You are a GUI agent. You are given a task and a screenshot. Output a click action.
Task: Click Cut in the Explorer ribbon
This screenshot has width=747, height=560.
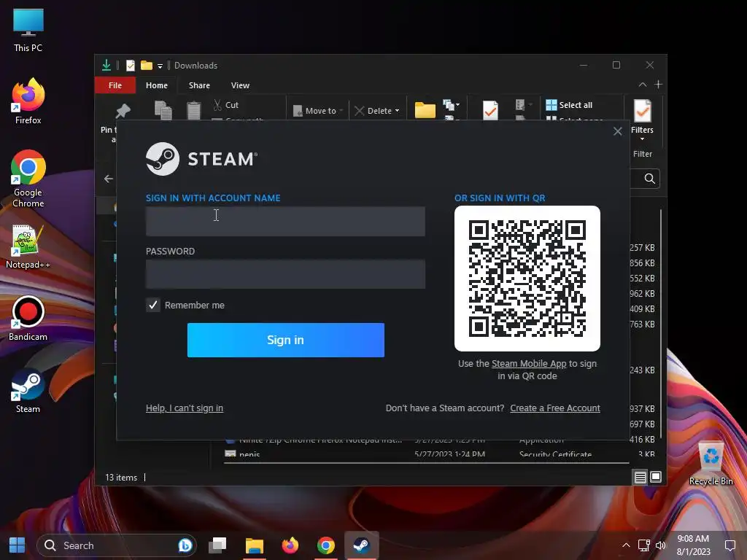point(226,105)
